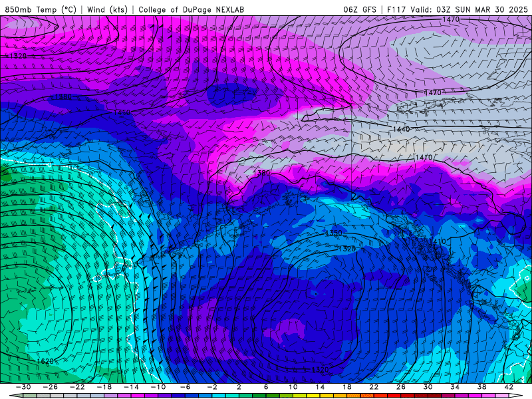Image resolution: width=532 pixels, height=399 pixels.
Task: Click the 38 colorbar label
Action: pyautogui.click(x=481, y=387)
